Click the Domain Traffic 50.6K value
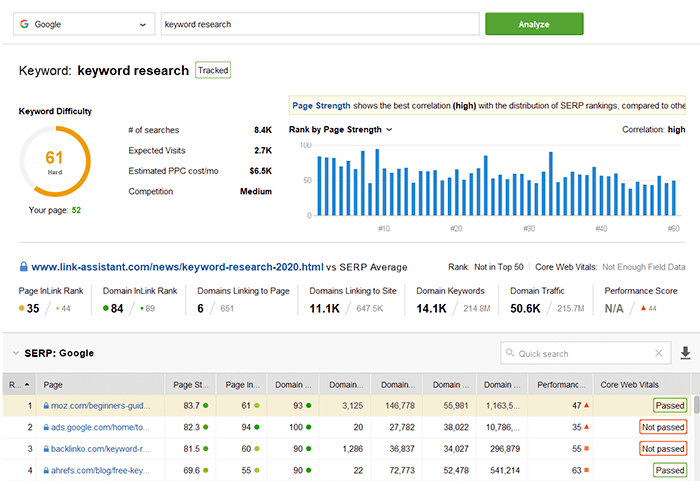This screenshot has width=700, height=481. pos(525,309)
